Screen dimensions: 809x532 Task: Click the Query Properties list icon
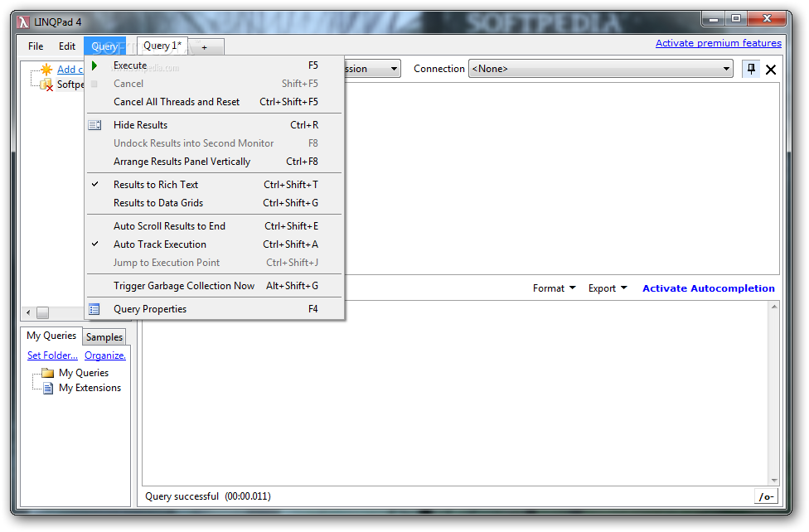(94, 309)
